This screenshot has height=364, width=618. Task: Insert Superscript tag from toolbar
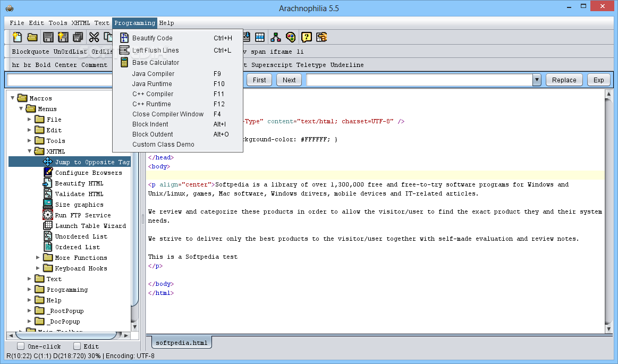pyautogui.click(x=272, y=65)
